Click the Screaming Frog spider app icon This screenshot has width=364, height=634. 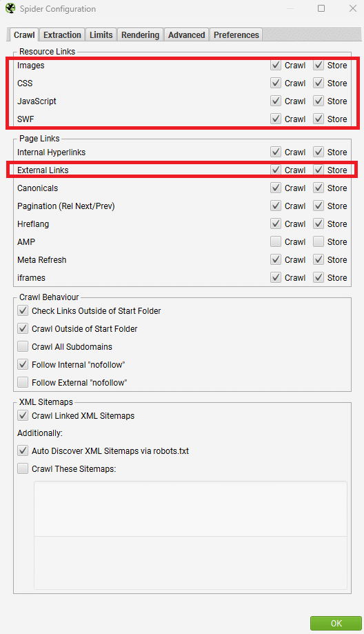click(10, 8)
